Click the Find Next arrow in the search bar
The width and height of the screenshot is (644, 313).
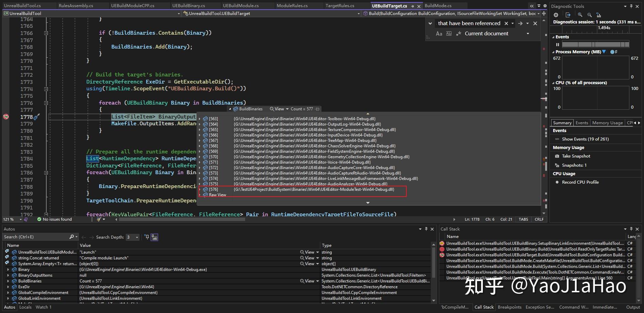[520, 23]
